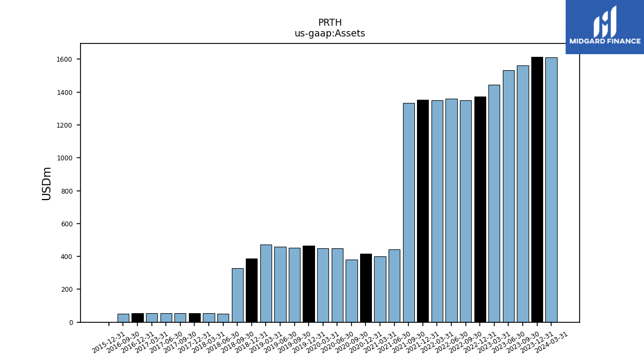Click the bar for 2021-03-31
The image size is (644, 362).
click(380, 289)
